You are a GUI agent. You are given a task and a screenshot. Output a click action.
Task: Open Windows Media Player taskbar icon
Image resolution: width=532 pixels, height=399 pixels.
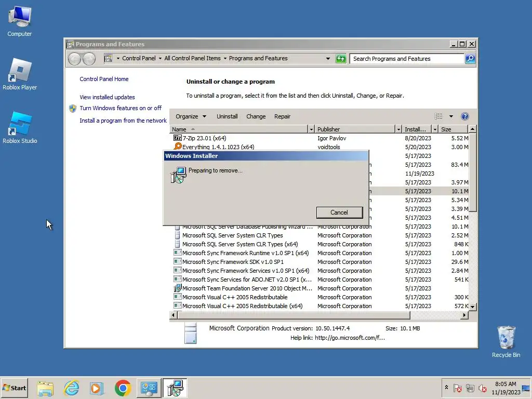coord(96,388)
